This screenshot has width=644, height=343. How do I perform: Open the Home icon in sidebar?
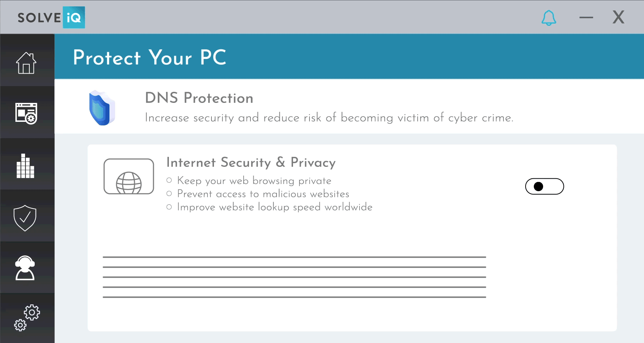pyautogui.click(x=26, y=63)
